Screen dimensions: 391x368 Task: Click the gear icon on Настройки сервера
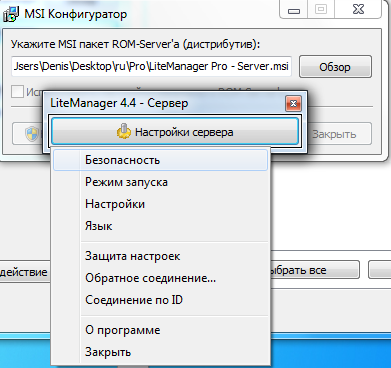tap(123, 132)
